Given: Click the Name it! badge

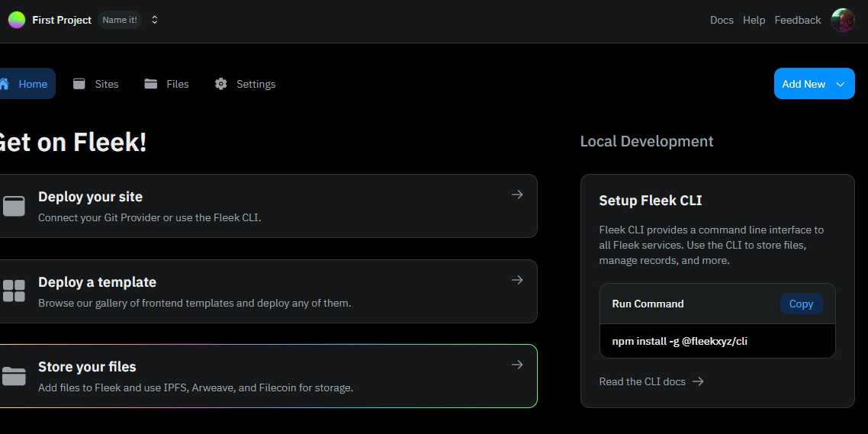Looking at the screenshot, I should pyautogui.click(x=120, y=20).
